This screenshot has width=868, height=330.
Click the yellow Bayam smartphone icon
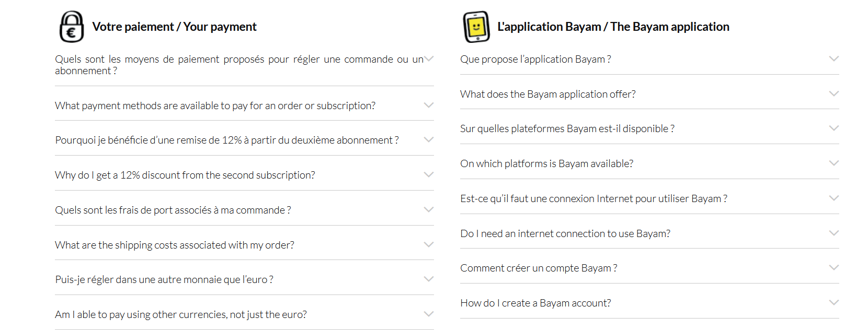476,27
